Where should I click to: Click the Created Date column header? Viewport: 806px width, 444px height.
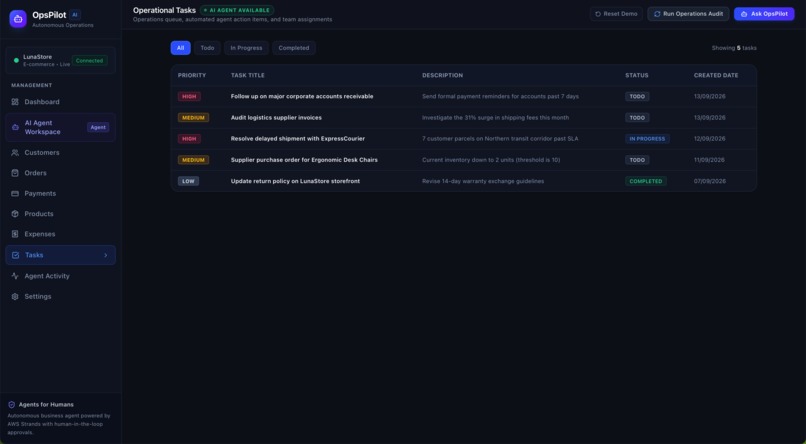pyautogui.click(x=716, y=76)
